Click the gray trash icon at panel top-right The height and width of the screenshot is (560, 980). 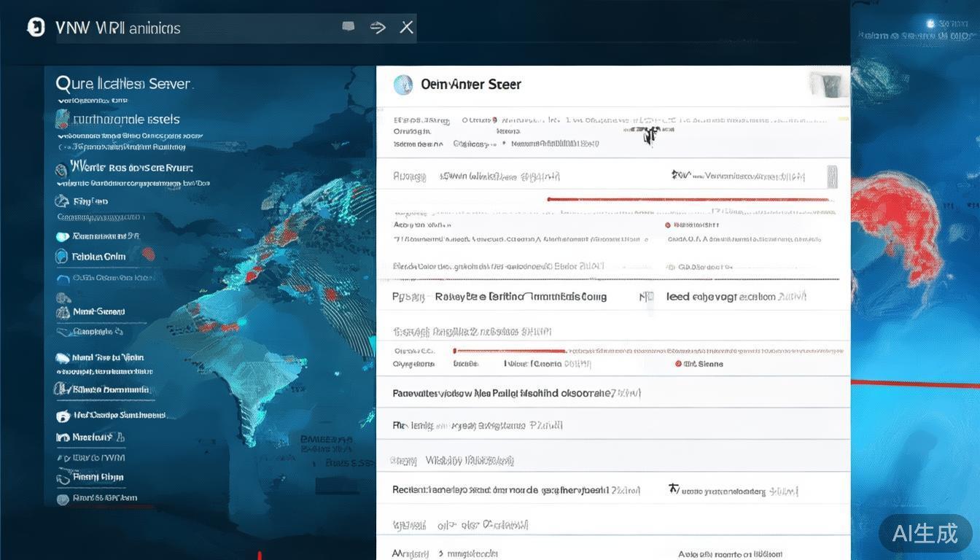(828, 85)
